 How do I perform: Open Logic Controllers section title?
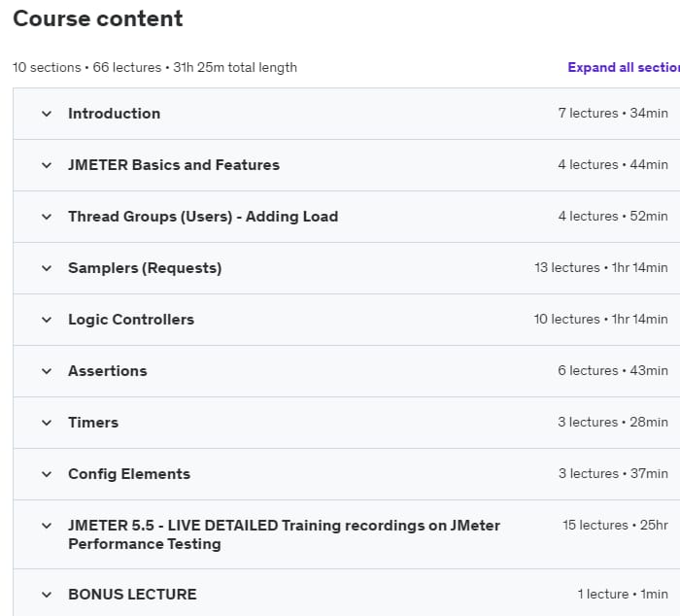tap(131, 320)
